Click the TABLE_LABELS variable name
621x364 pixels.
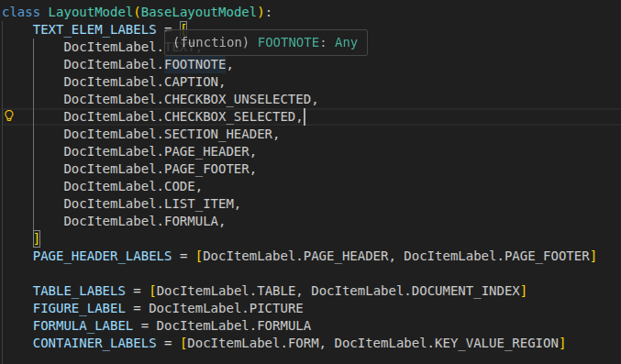[x=79, y=292]
